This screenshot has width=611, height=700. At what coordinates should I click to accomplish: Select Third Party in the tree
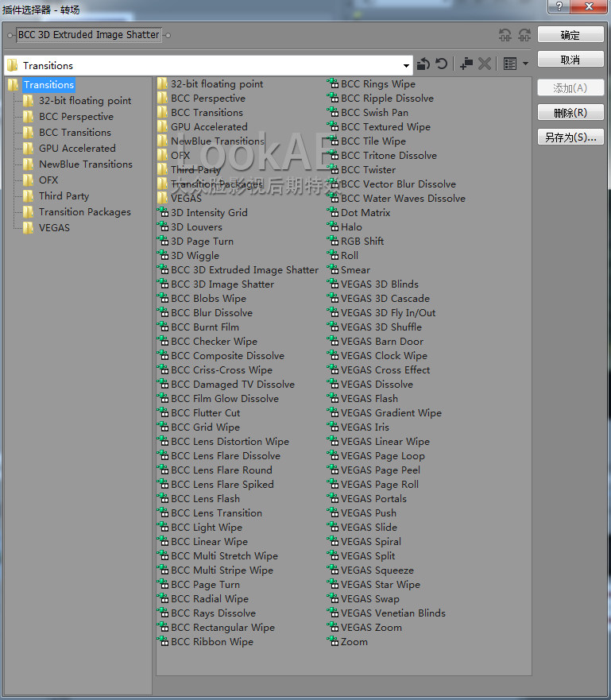[x=64, y=195]
